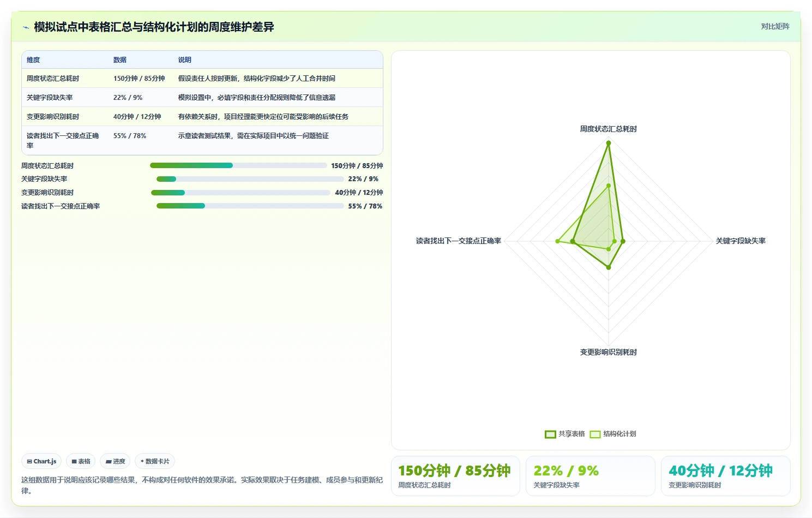Toggle the 共享表格 legend item
This screenshot has width=812, height=518.
(564, 434)
